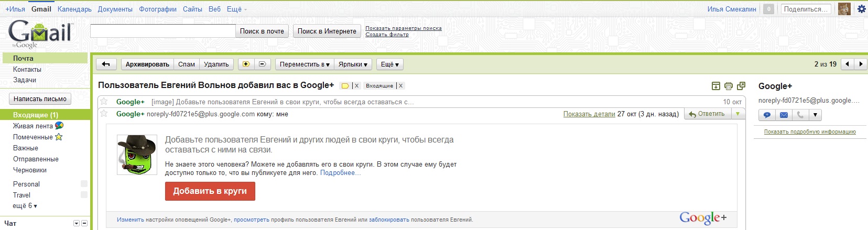The width and height of the screenshot is (868, 230).
Task: Open Chat options dropdown arrow
Action: [77, 223]
